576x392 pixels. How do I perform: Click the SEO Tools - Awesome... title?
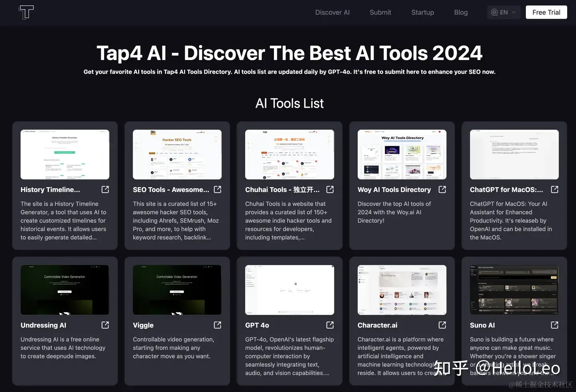tap(171, 190)
